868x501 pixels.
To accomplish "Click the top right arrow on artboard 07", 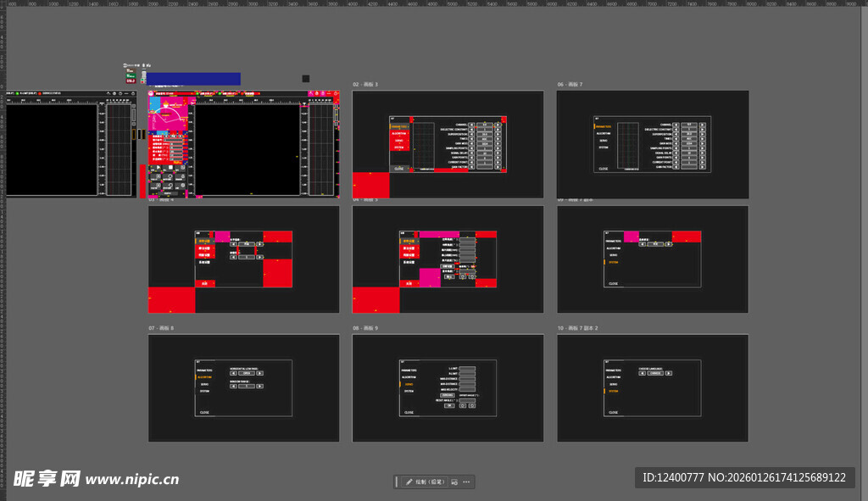I will click(259, 373).
